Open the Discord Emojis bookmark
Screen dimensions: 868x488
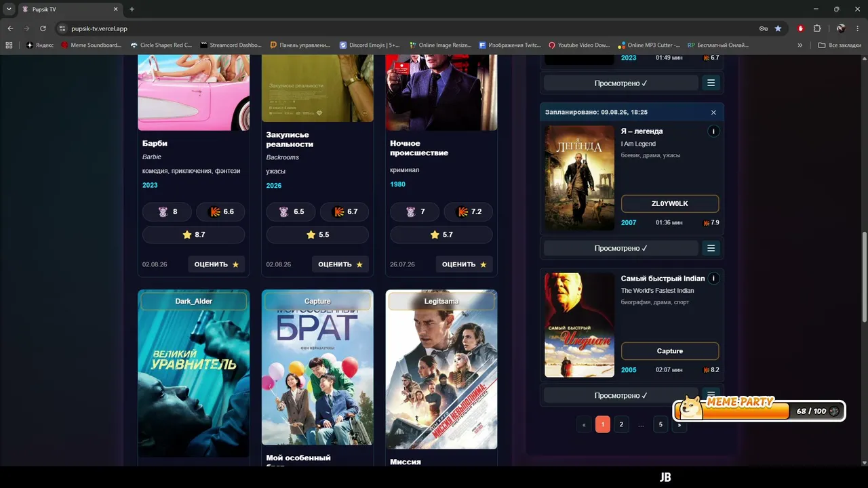click(370, 45)
